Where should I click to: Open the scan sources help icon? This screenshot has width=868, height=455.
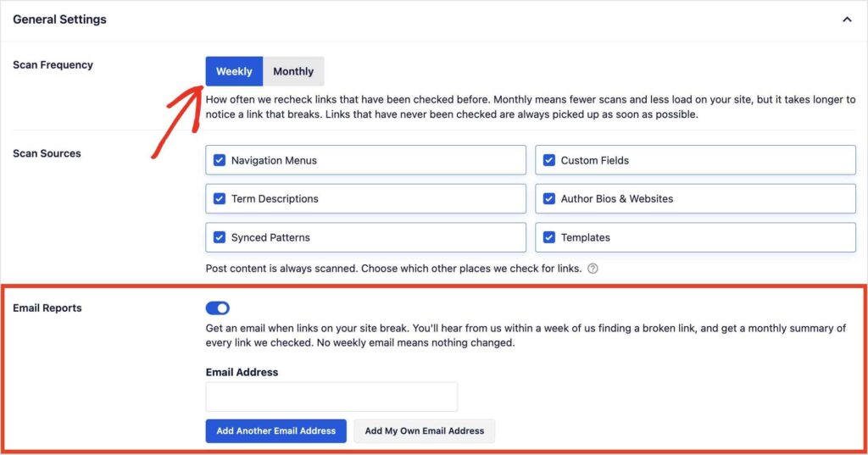tap(593, 269)
